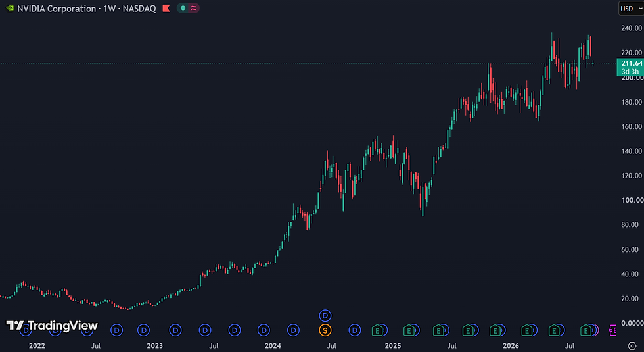
Task: Click dividend marker near June 2023
Action: tap(205, 330)
